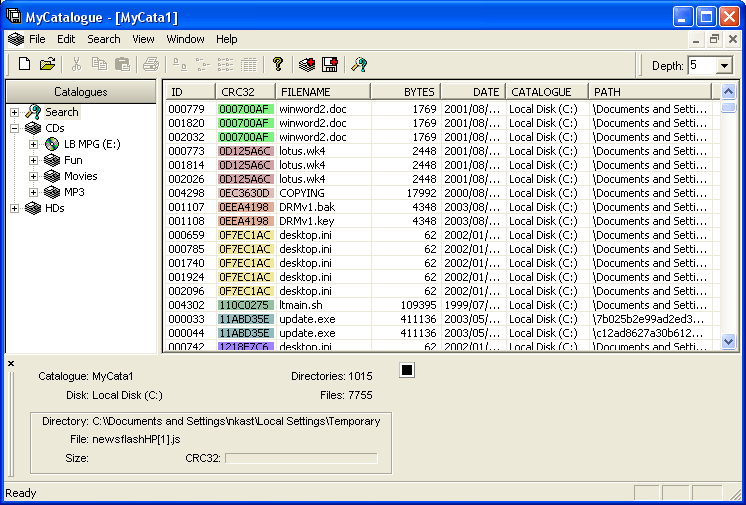The image size is (746, 505).
Task: Click the Copy toolbar icon
Action: coord(99,64)
